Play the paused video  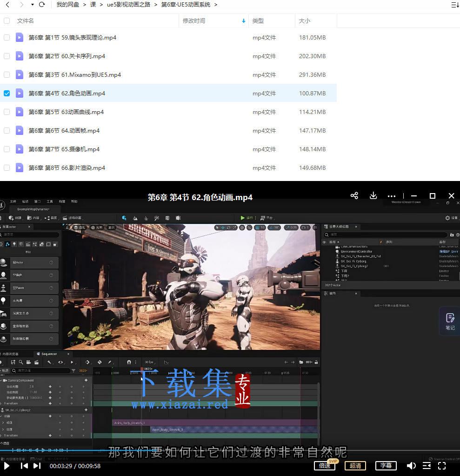7,466
